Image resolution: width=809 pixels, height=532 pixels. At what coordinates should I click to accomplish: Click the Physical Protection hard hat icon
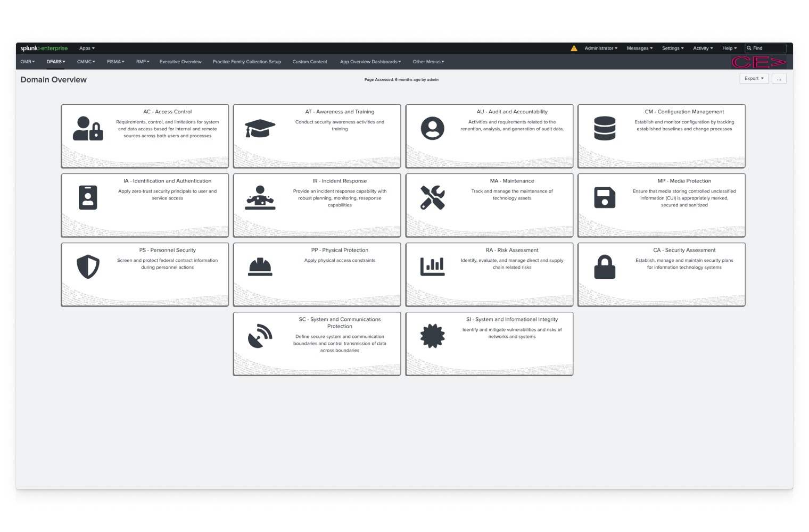coord(260,267)
